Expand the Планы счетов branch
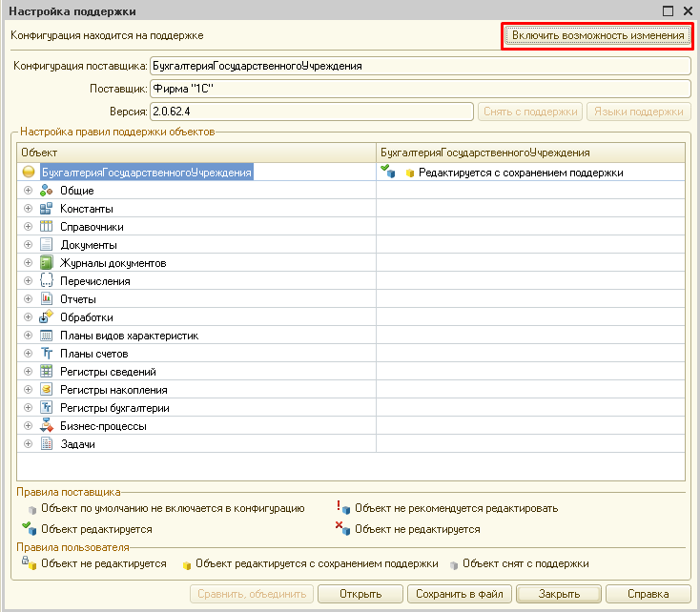 coord(28,354)
